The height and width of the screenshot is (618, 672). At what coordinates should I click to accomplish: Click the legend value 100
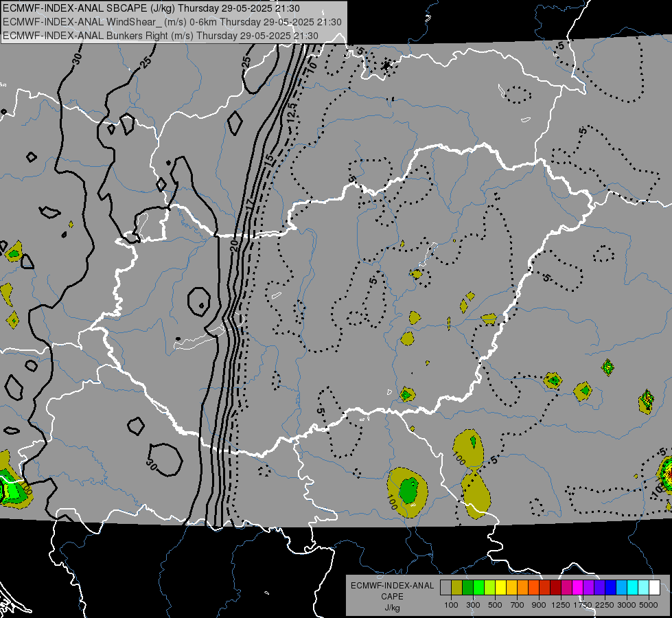coord(451,605)
